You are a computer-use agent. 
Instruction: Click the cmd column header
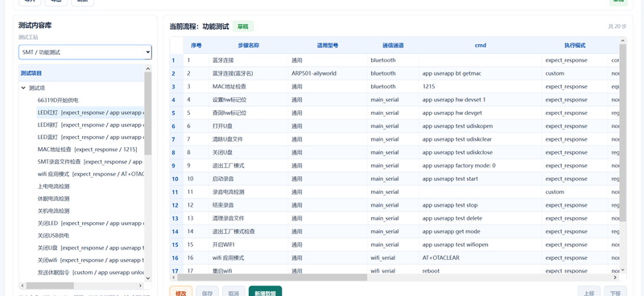coord(481,46)
